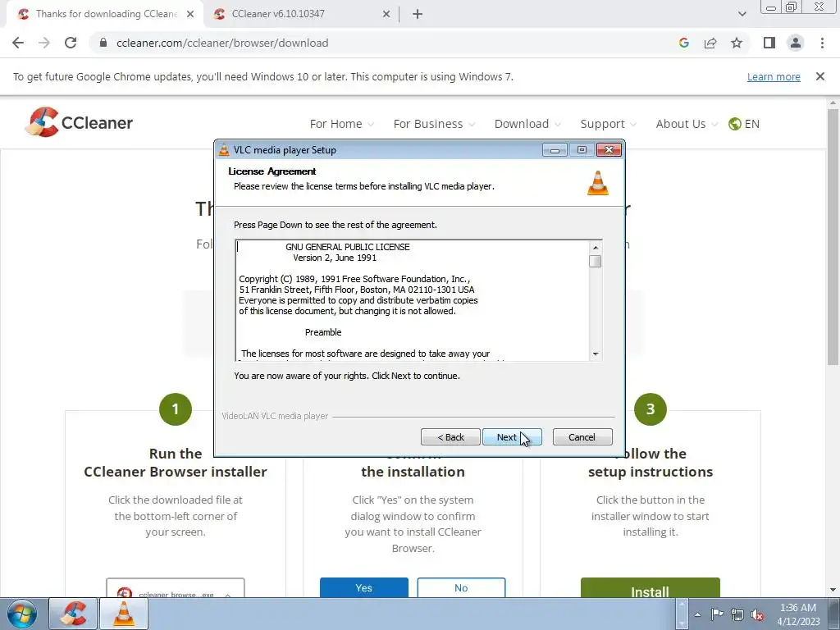Expand the For Home menu
This screenshot has height=630, width=840.
(x=342, y=124)
